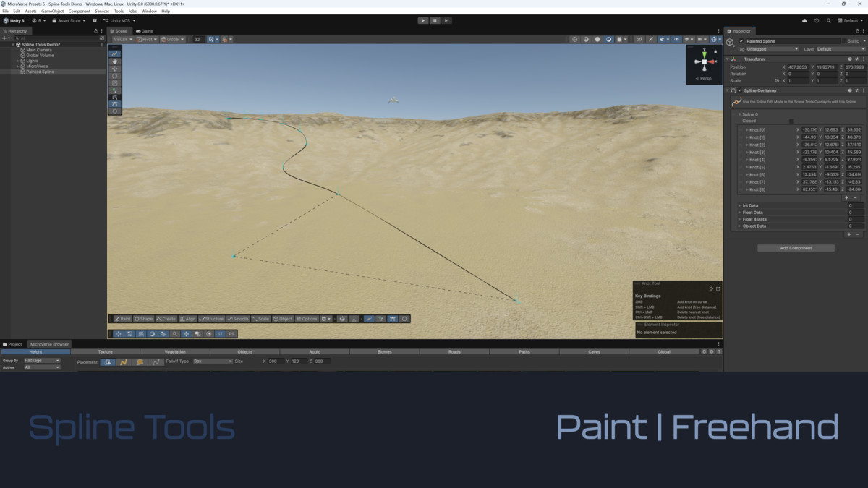This screenshot has height=488, width=868.
Task: Click the Play button
Action: point(423,20)
